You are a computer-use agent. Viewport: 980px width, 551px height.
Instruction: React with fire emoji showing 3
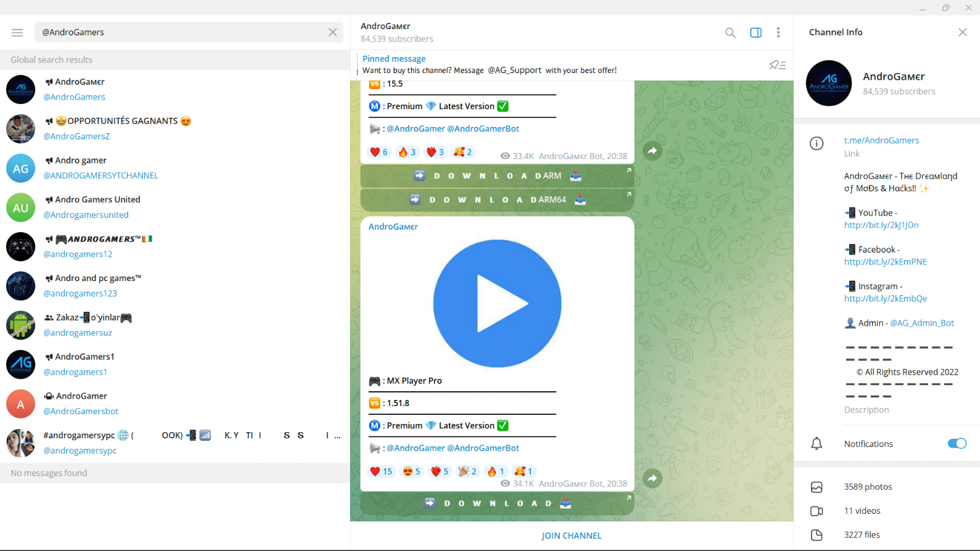[407, 152]
